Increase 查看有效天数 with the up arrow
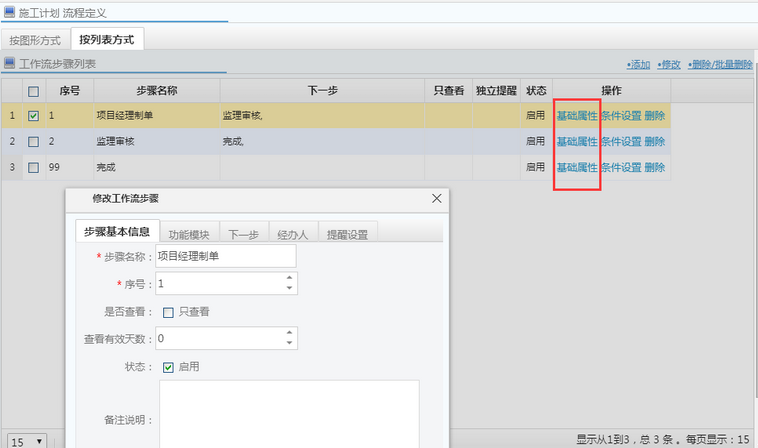 click(290, 333)
